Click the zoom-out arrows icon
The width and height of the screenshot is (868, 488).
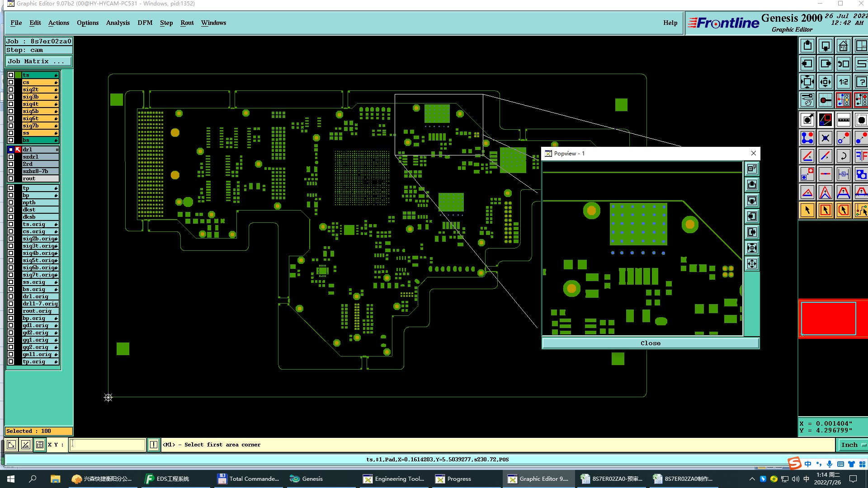click(x=825, y=82)
